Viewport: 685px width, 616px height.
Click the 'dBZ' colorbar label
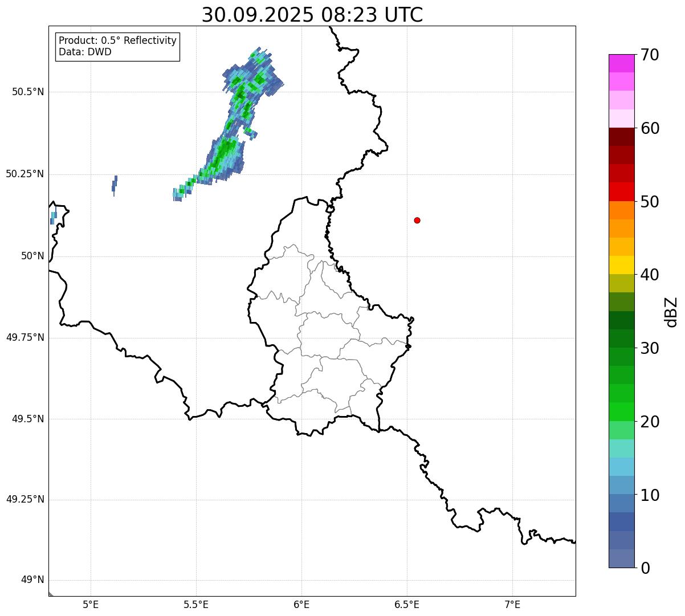[x=671, y=312]
